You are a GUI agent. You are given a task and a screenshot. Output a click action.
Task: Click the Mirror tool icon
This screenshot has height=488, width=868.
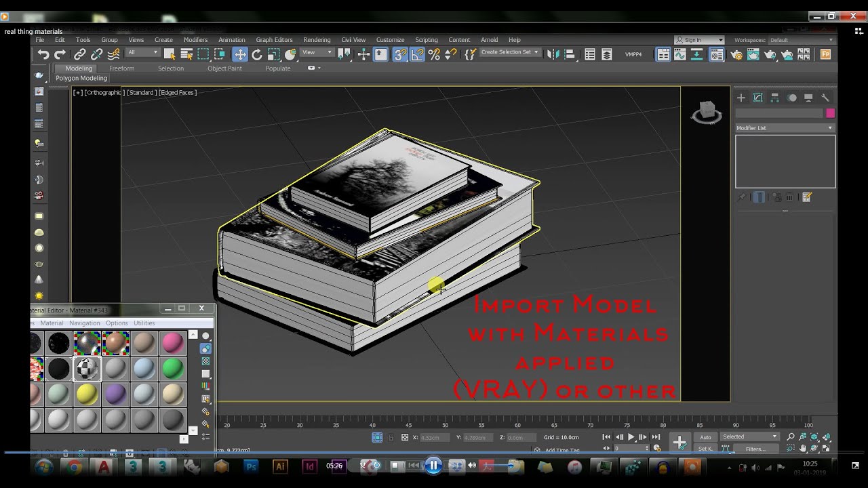[553, 55]
